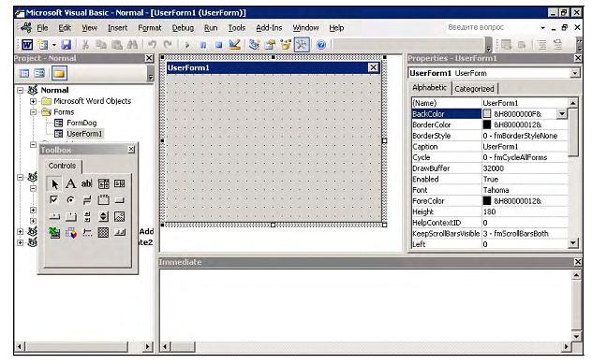Expand the Microsoft Word Objects folder
Image resolution: width=592 pixels, height=364 pixels.
(33, 101)
